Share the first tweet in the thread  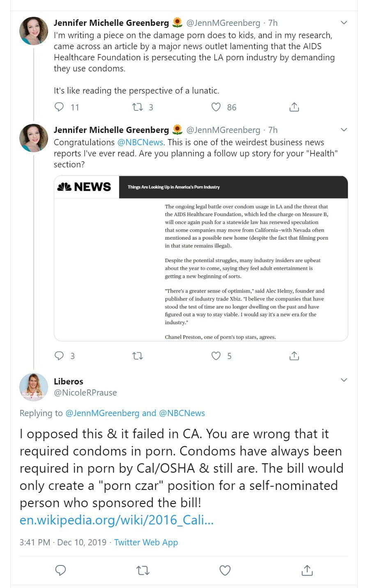point(294,107)
